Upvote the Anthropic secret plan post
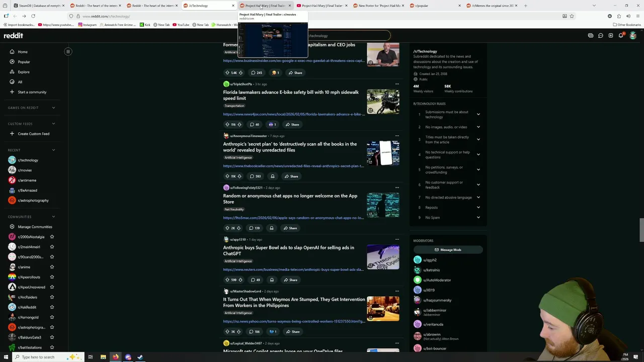This screenshot has height=362, width=644. tap(227, 176)
